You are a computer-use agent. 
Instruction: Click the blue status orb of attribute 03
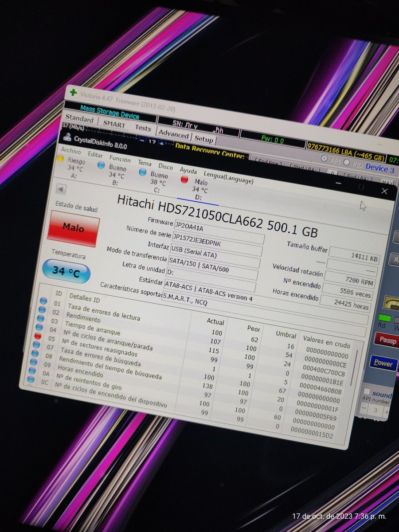pyautogui.click(x=41, y=318)
